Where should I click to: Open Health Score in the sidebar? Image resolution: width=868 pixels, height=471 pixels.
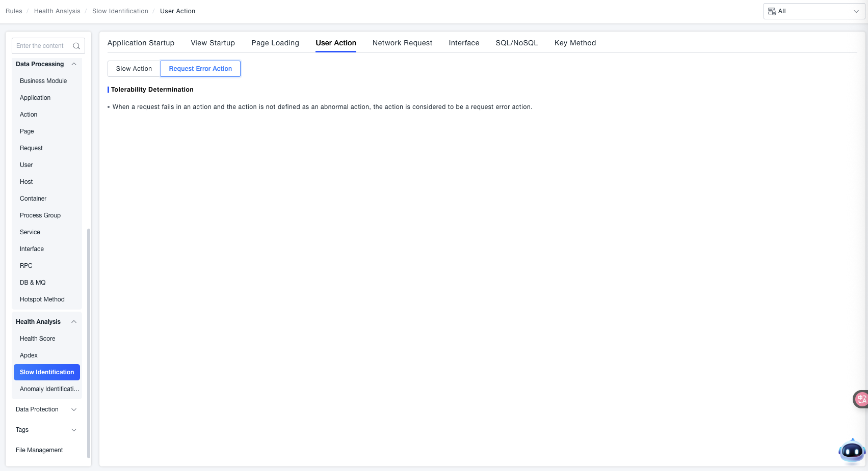(38, 339)
